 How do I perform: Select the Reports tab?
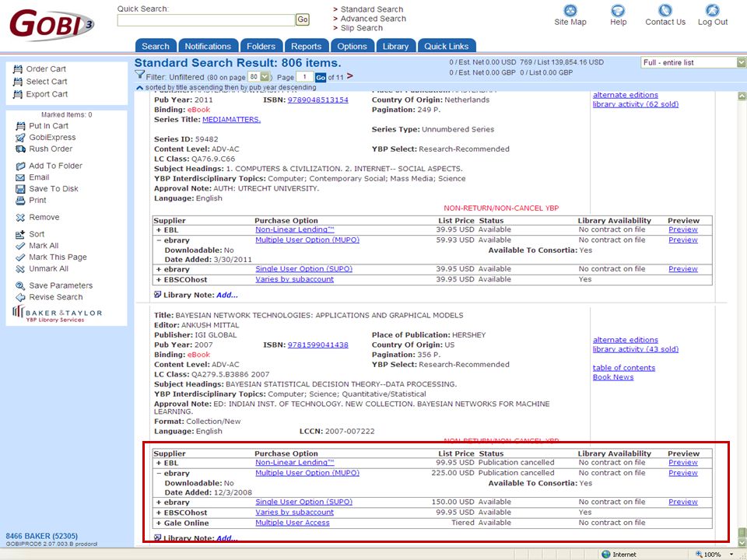(x=307, y=46)
